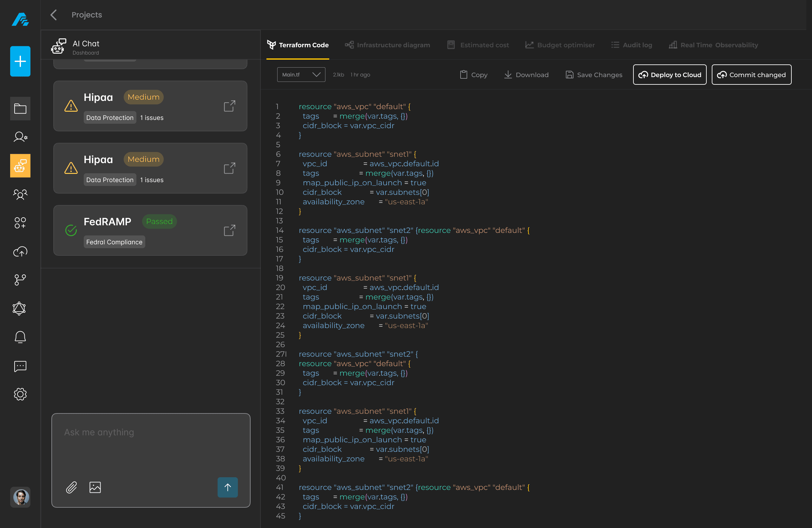Open the Audit log tab
This screenshot has height=528, width=812.
(x=632, y=45)
